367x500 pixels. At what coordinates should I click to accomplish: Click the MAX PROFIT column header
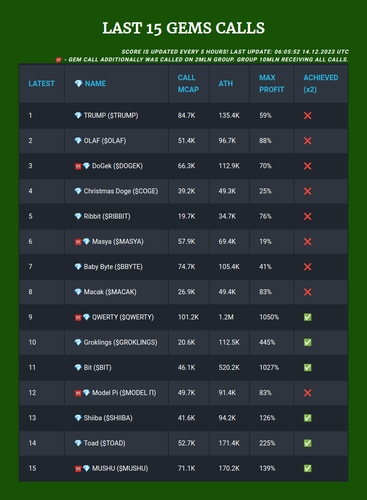click(x=272, y=84)
